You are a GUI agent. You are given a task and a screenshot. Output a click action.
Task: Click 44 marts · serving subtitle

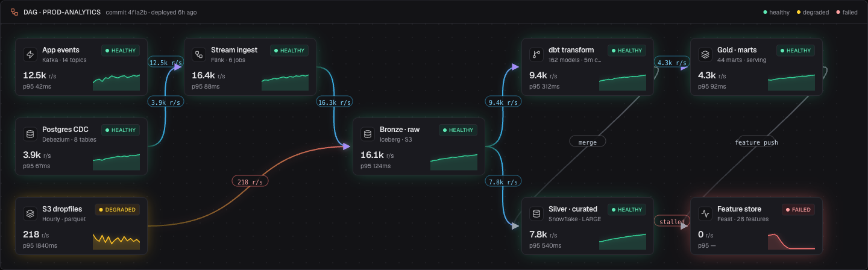[x=743, y=60]
